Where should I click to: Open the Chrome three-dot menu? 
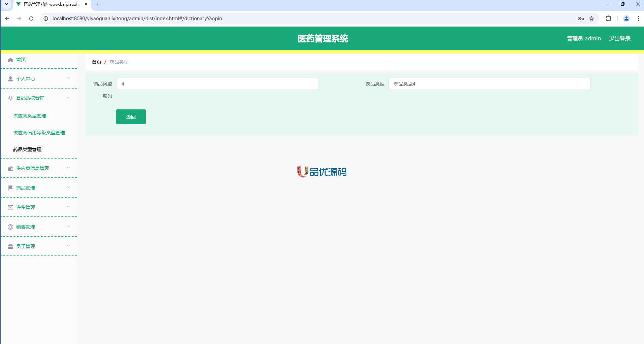point(638,19)
